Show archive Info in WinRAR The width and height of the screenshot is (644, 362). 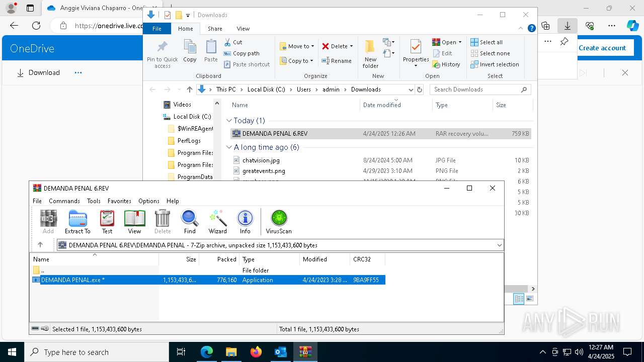click(x=245, y=222)
